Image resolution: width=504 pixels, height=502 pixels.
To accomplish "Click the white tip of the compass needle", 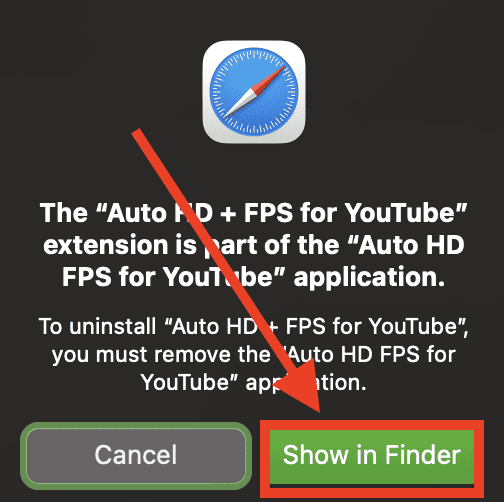I will pos(233,108).
